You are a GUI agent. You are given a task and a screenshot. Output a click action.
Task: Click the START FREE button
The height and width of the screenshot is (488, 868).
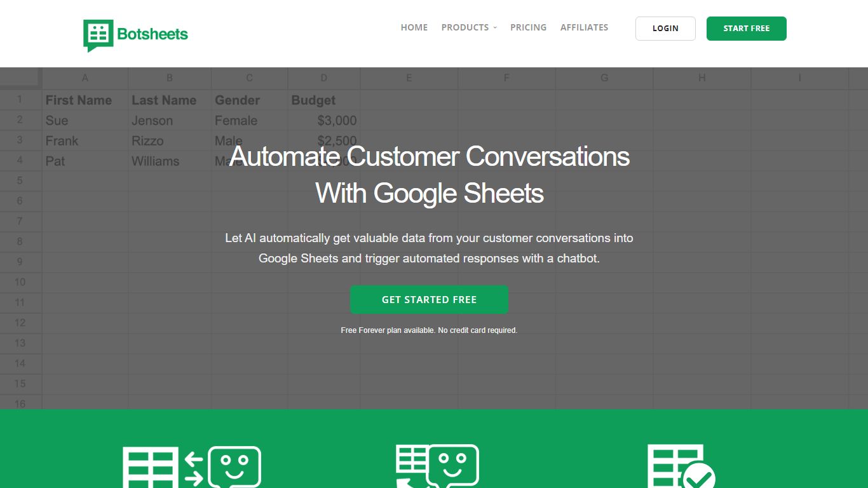746,28
